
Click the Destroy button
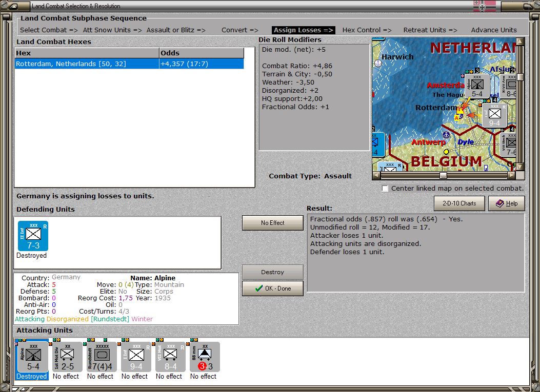[x=272, y=272]
